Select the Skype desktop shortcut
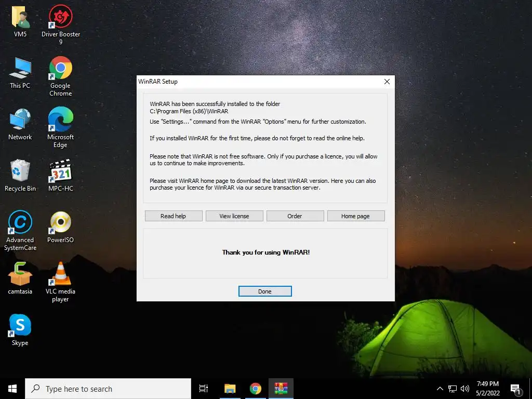This screenshot has height=399, width=532. [20, 330]
